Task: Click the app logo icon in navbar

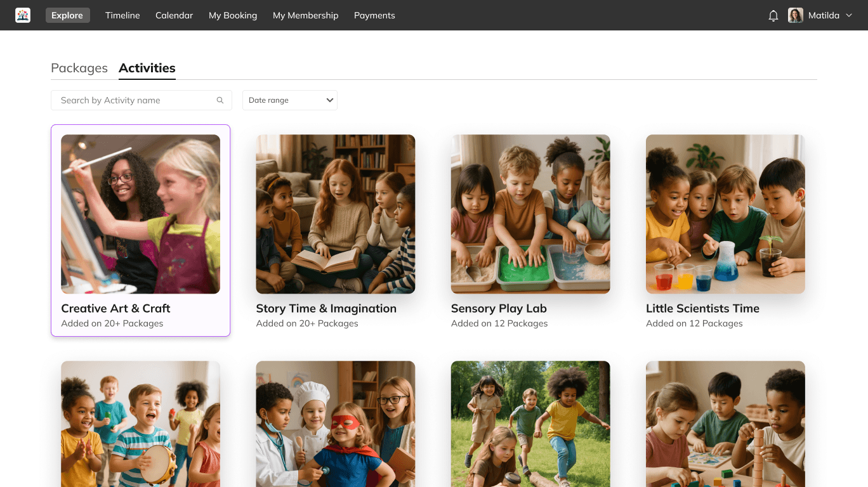Action: coord(23,15)
